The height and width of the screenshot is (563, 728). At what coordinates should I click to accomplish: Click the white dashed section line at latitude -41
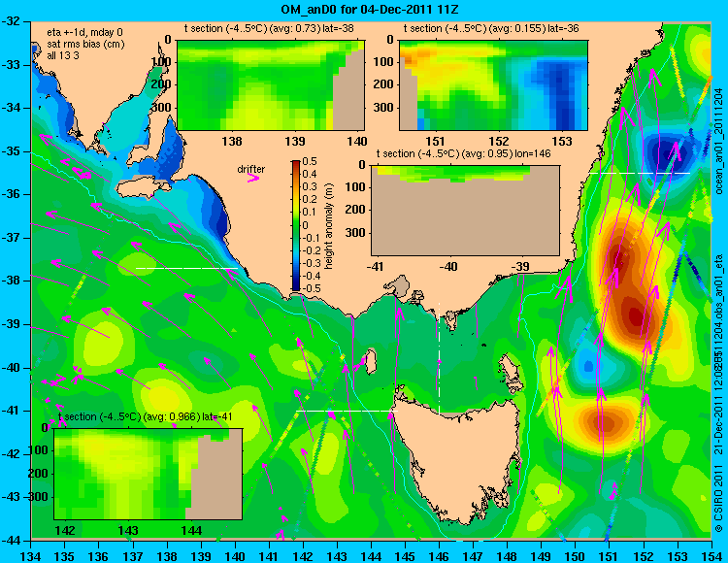coord(347,411)
